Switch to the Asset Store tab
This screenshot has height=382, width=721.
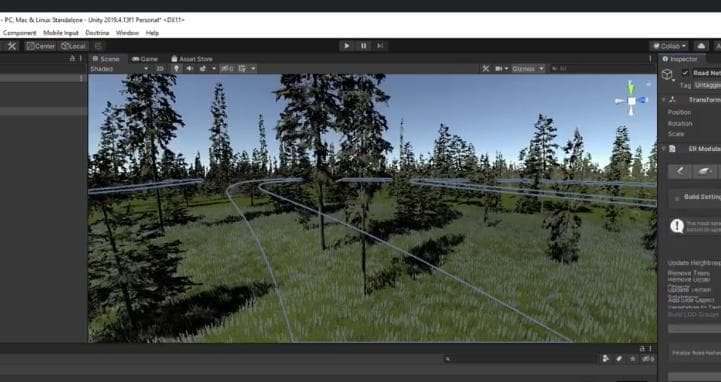192,59
